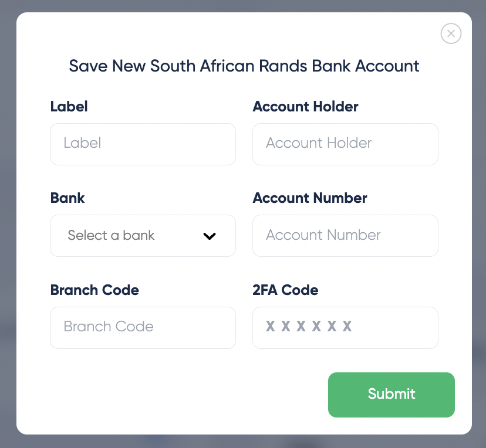486x448 pixels.
Task: Click the 2FA Code heading
Action: pos(285,290)
